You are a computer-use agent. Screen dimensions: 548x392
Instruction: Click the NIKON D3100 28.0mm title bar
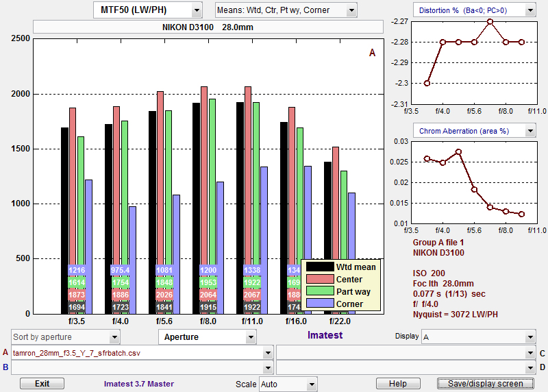click(x=208, y=27)
